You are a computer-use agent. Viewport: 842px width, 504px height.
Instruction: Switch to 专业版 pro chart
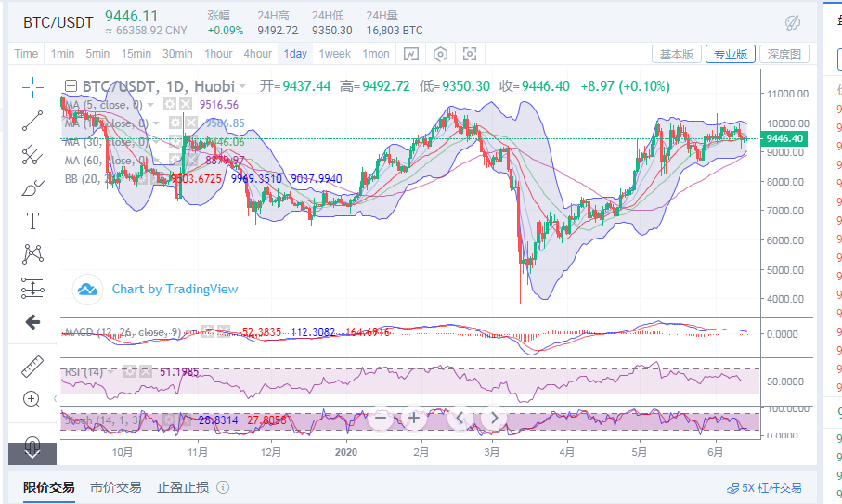pos(731,54)
